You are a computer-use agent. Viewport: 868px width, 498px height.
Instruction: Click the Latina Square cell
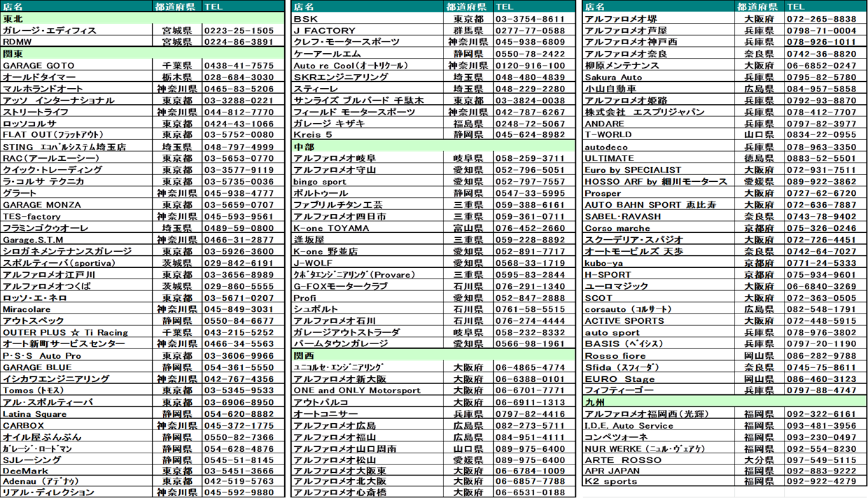click(x=76, y=414)
